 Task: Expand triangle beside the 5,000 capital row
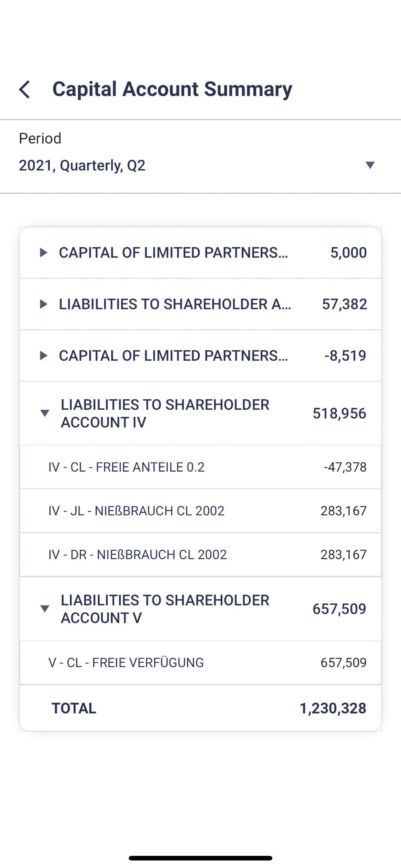[43, 253]
